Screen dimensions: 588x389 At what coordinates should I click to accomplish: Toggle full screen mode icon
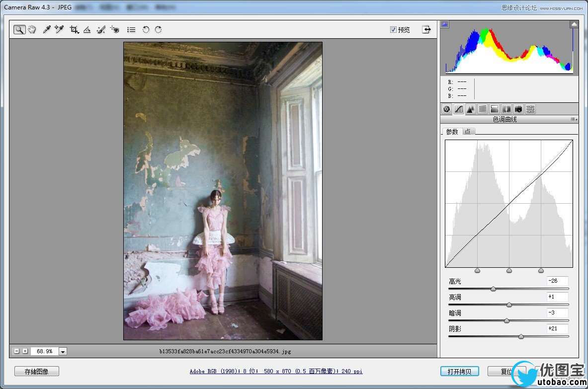(x=426, y=30)
